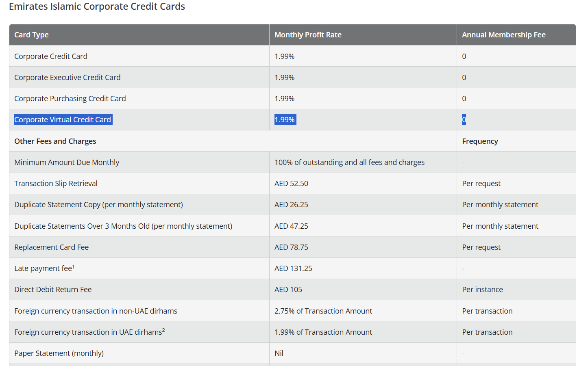The image size is (588, 366).
Task: Click the annual fee 0 for Corporate Credit Card
Action: [x=464, y=56]
